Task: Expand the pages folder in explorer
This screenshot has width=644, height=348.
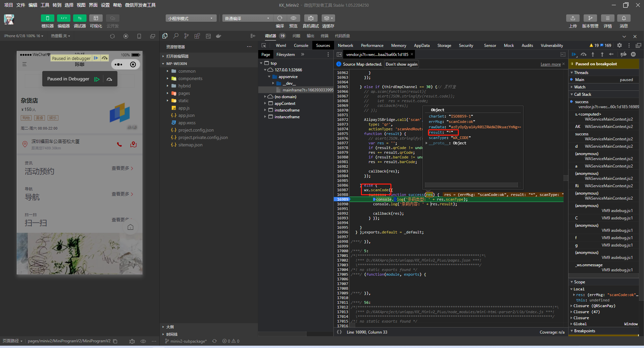Action: 184,93
